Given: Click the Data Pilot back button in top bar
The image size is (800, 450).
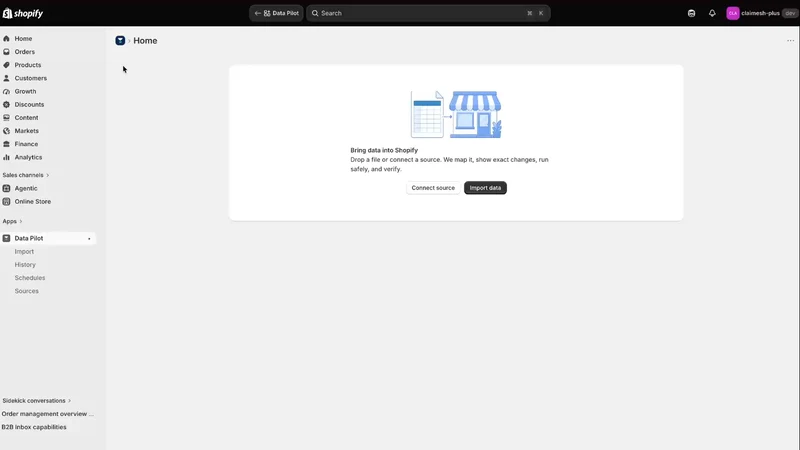Looking at the screenshot, I should point(277,13).
